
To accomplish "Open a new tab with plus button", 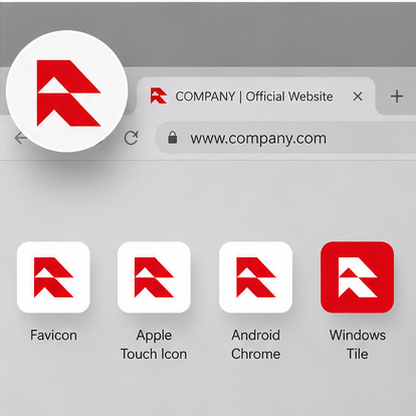I will [397, 96].
